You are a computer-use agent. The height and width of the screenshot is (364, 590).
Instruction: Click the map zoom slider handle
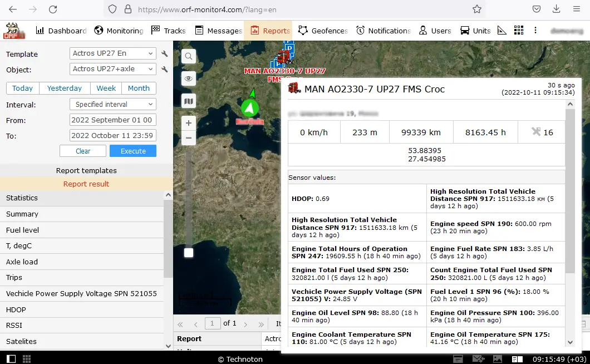click(189, 253)
